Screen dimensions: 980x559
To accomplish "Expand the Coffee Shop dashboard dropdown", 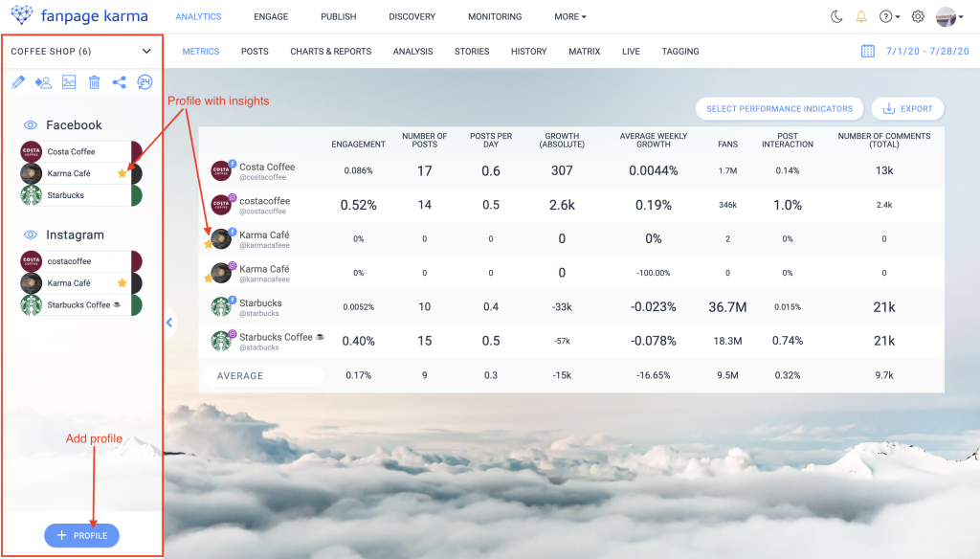I will (x=146, y=51).
